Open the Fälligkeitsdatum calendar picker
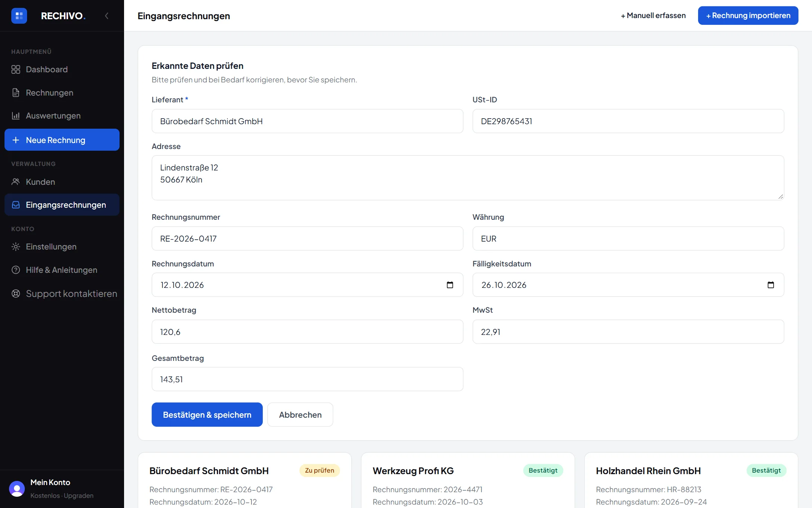 771,285
